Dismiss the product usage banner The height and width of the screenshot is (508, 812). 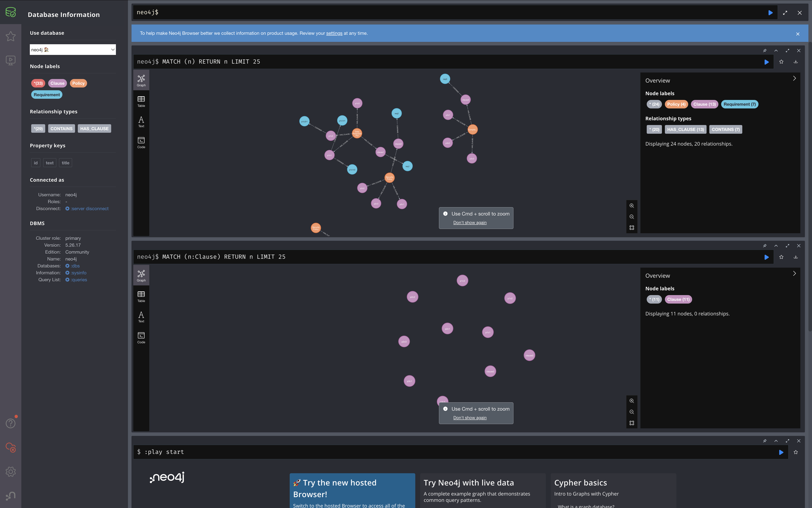tap(798, 34)
